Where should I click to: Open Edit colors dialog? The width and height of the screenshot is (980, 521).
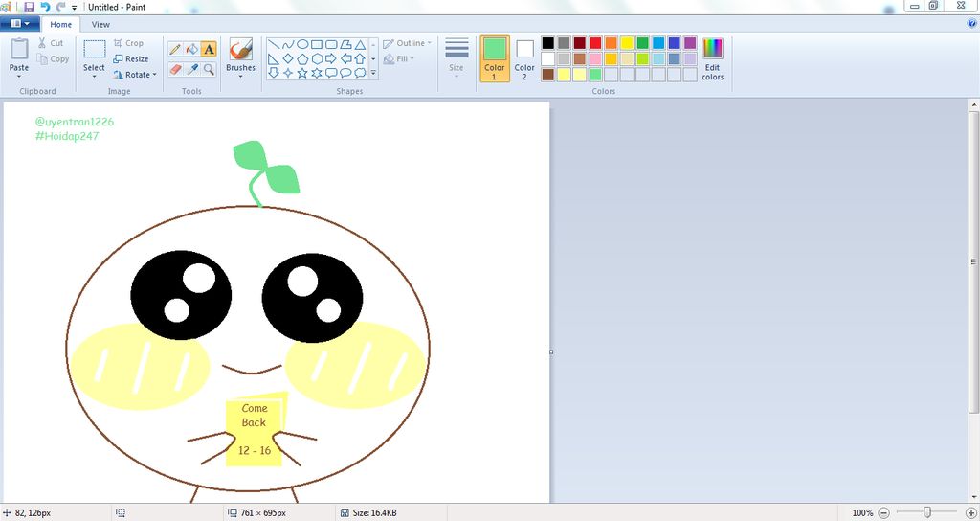coord(712,58)
